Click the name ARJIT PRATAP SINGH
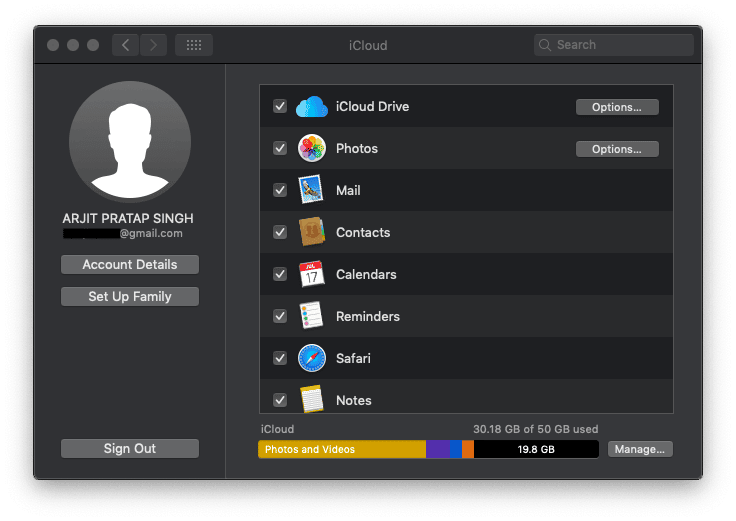The height and width of the screenshot is (521, 736). [128, 218]
